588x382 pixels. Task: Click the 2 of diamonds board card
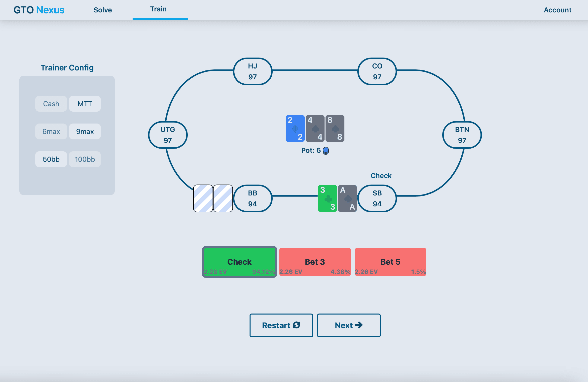295,128
